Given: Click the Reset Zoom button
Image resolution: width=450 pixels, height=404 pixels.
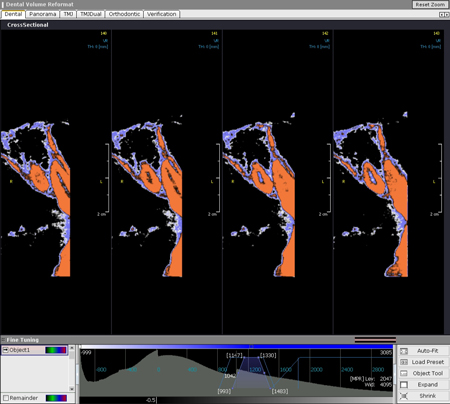Looking at the screenshot, I should point(430,5).
